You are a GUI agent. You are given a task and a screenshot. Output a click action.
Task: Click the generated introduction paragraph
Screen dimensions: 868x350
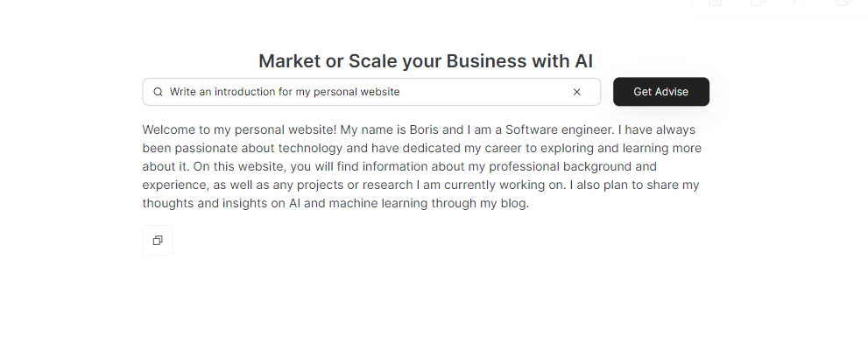422,166
